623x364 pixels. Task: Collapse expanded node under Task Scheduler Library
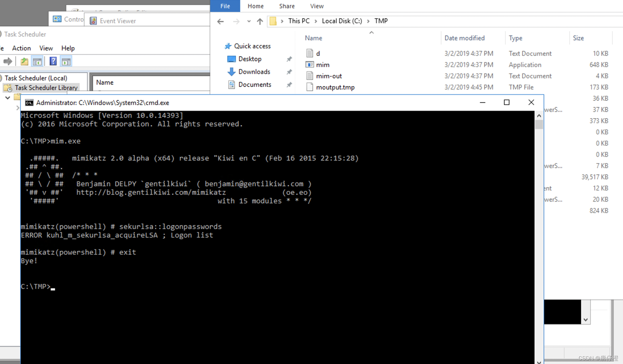click(x=8, y=98)
